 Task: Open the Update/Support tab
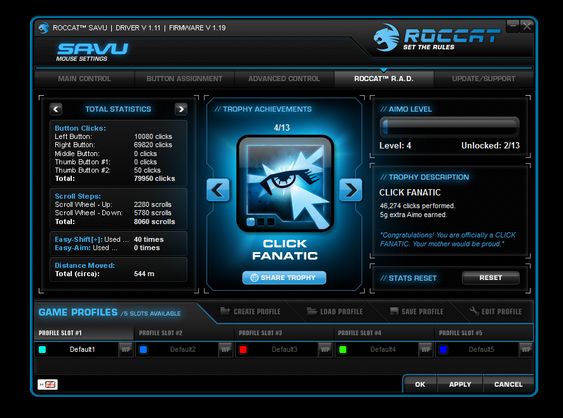pos(483,79)
